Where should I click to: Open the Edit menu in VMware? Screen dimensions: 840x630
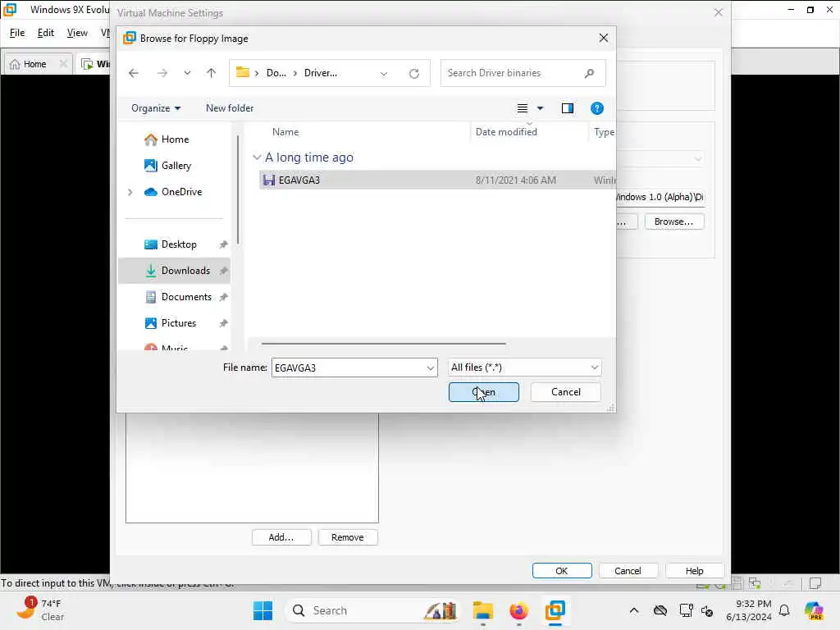tap(46, 33)
